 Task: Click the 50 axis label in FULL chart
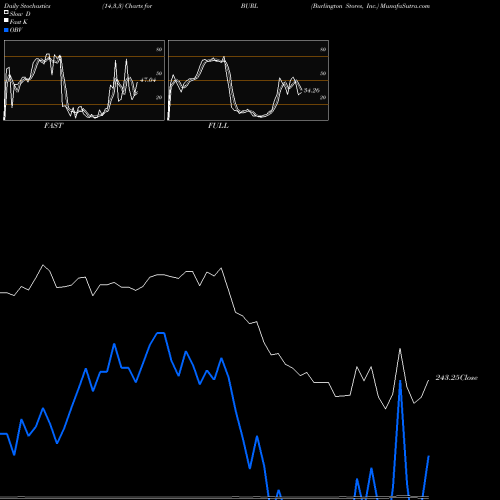[x=323, y=73]
